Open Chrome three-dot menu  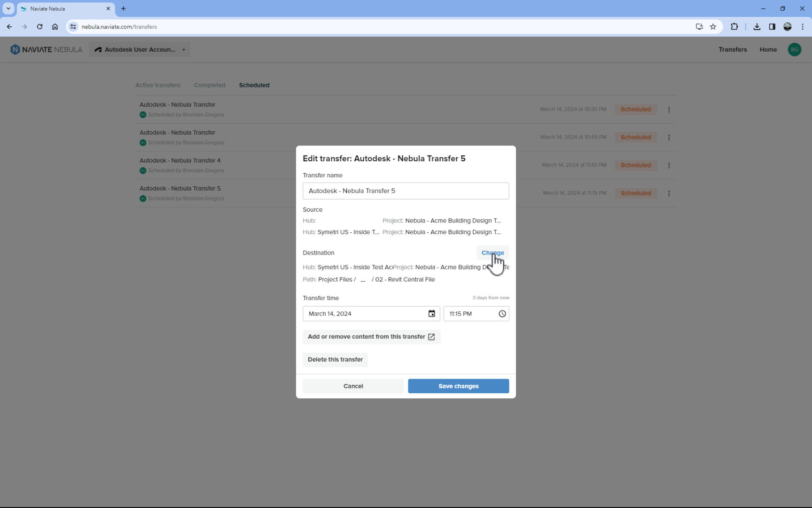(803, 27)
